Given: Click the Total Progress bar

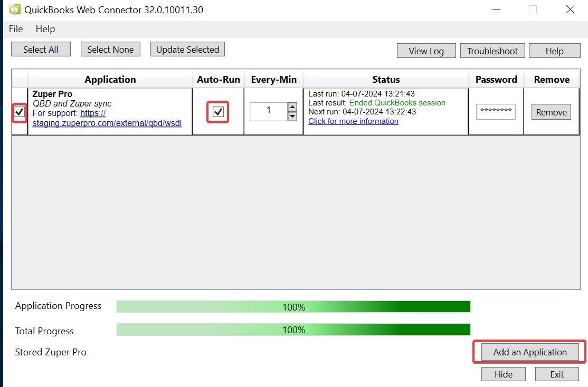Looking at the screenshot, I should tap(293, 330).
